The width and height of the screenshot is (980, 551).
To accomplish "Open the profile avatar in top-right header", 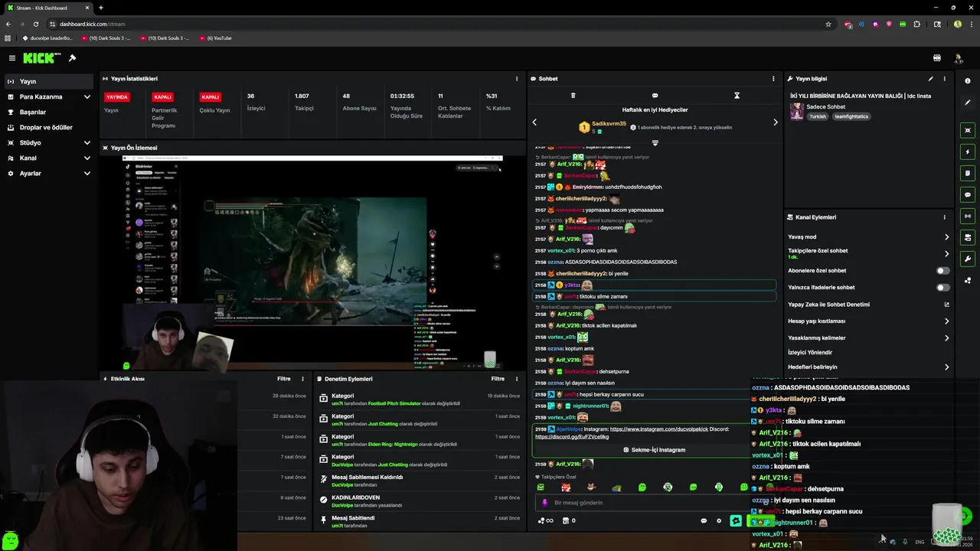I will tap(958, 58).
